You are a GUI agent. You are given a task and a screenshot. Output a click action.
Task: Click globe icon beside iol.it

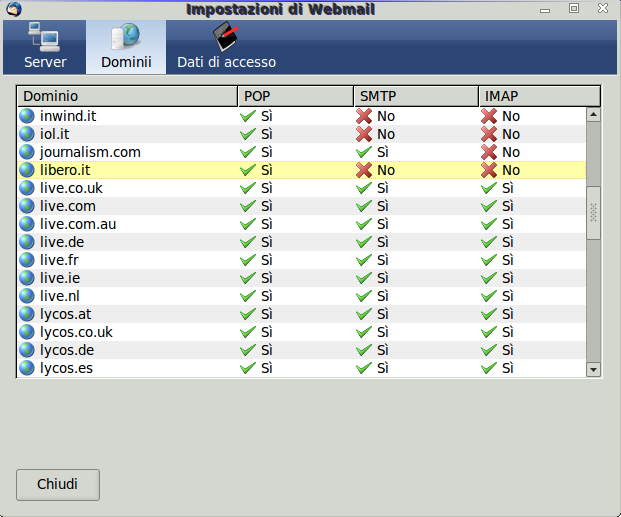coord(27,134)
